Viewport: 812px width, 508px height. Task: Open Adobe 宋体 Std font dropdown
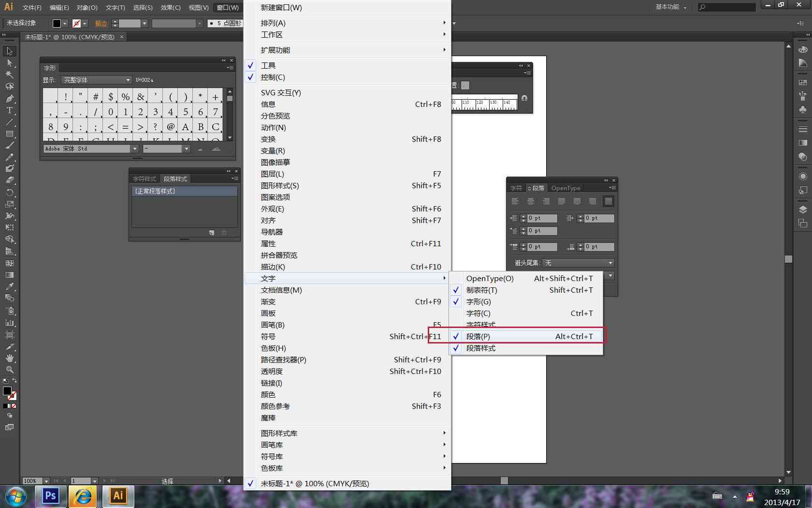coord(91,149)
